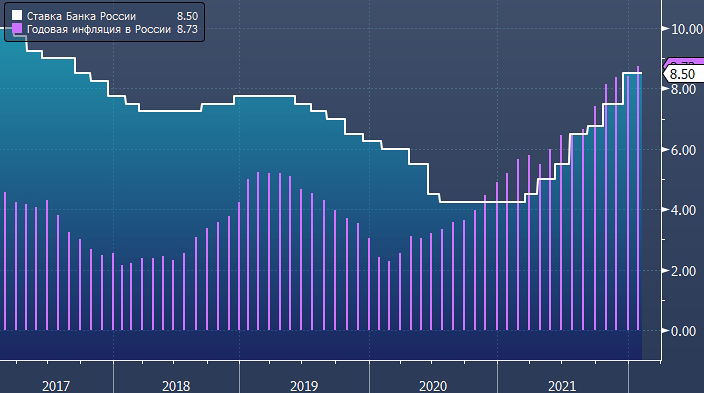
Task: Click the purple 8.73 axis value flag
Action: point(686,62)
